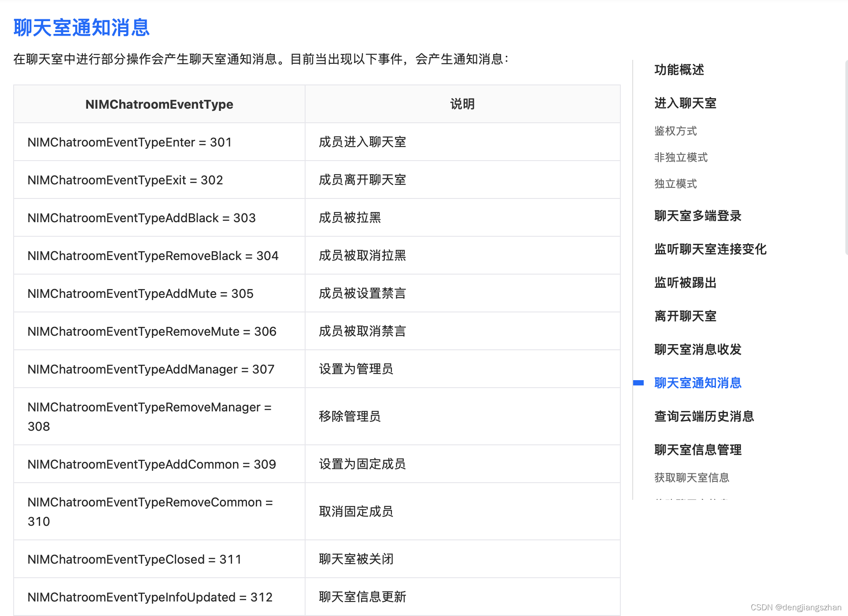Click the blue 聊天室通知消息 page heading
848x616 pixels.
pos(82,28)
